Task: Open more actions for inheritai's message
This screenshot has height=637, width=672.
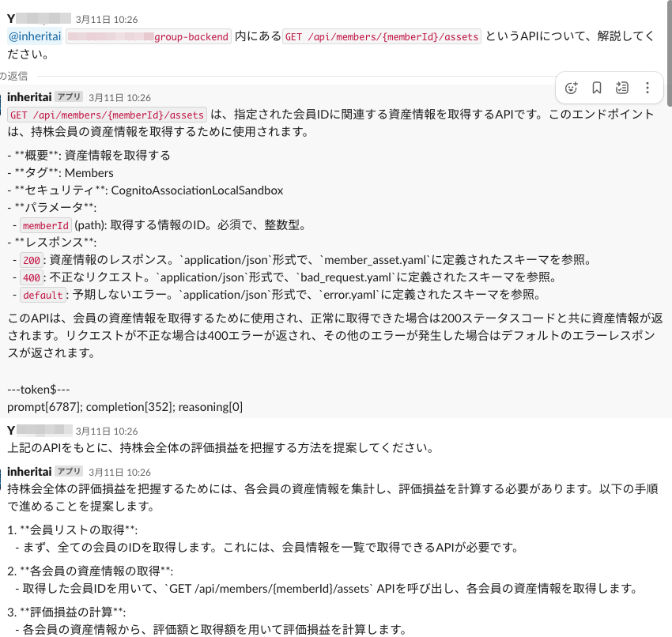Action: (x=646, y=88)
